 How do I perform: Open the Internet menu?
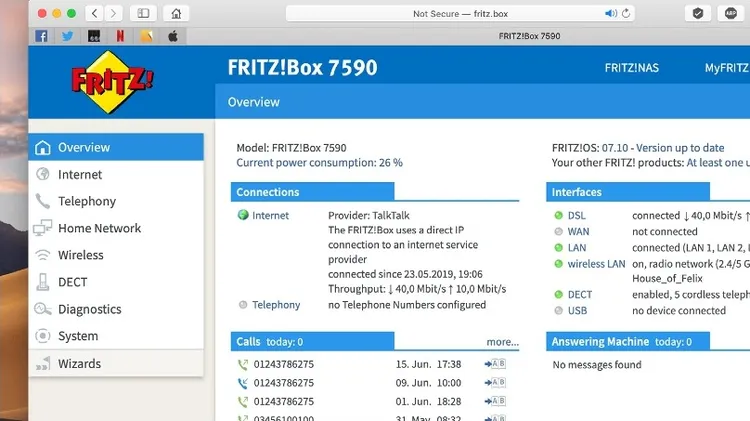[x=116, y=174]
